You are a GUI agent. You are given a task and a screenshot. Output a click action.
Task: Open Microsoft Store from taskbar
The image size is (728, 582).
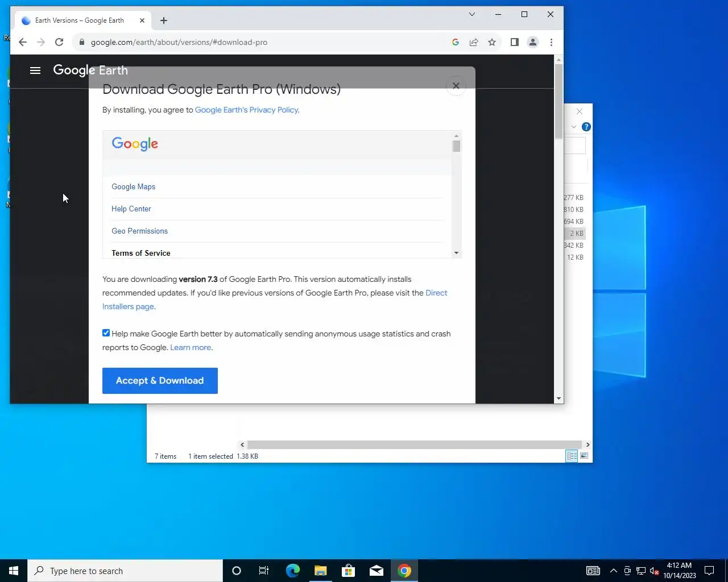point(348,571)
